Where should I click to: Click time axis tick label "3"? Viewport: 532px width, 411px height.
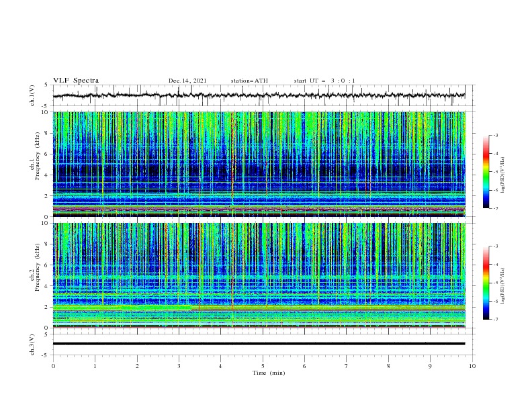click(179, 366)
